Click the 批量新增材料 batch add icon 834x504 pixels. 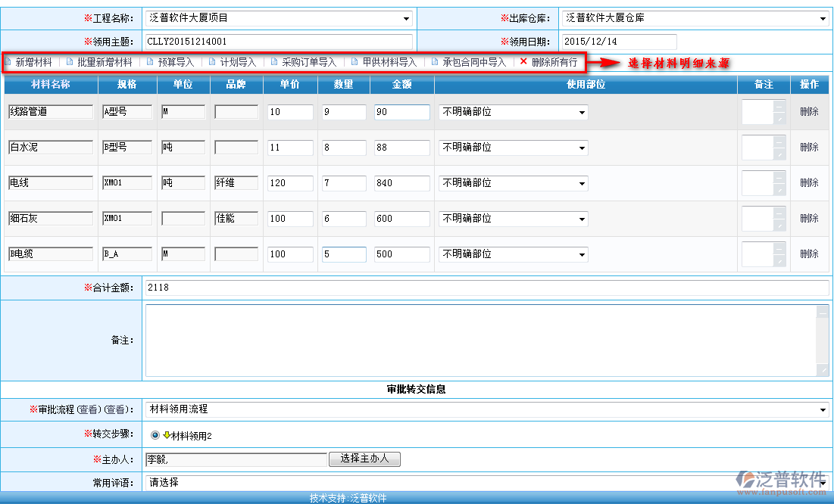pyautogui.click(x=70, y=62)
